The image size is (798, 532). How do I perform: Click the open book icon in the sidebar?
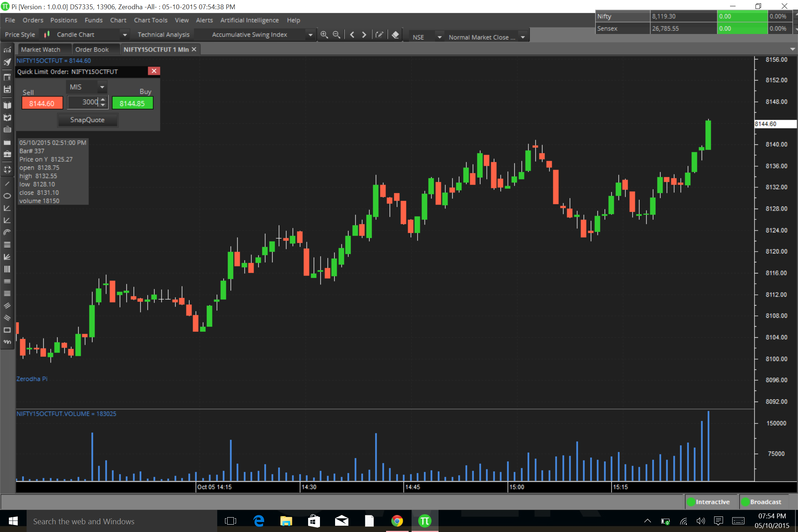(7, 105)
